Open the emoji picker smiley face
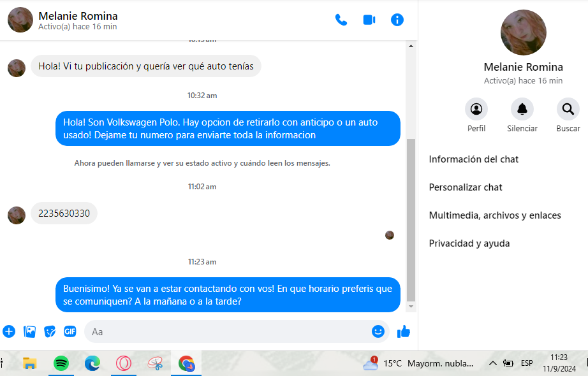 [378, 331]
